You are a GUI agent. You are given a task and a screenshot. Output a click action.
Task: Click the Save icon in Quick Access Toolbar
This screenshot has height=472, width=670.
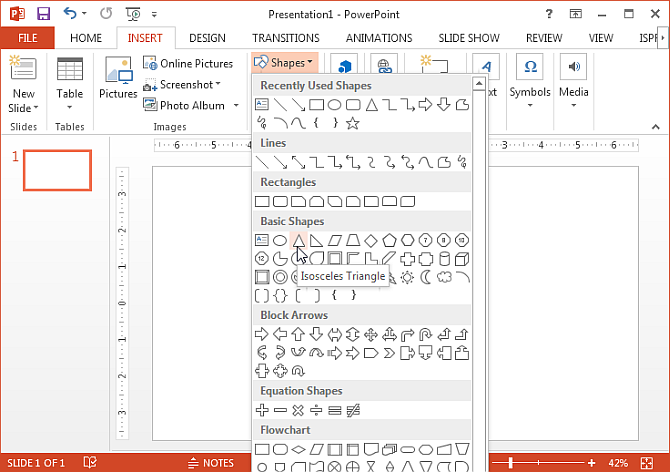[x=43, y=14]
